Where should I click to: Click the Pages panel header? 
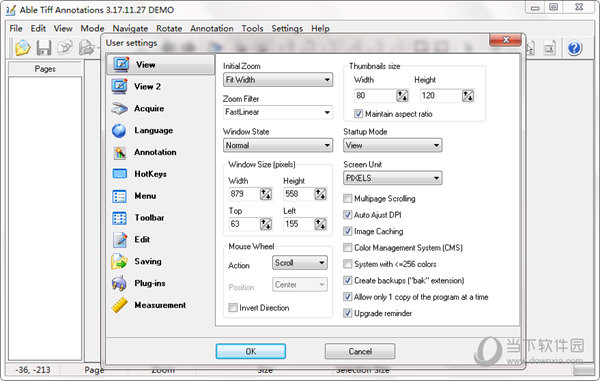click(45, 68)
